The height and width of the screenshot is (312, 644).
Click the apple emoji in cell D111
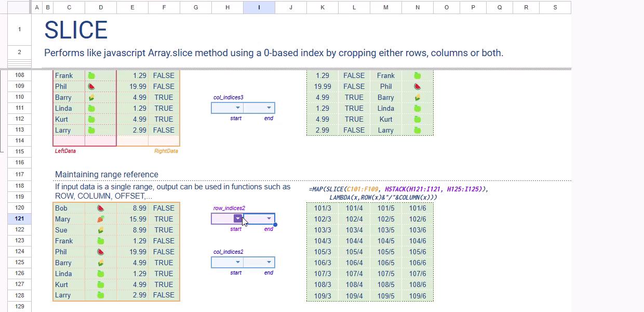click(x=91, y=108)
